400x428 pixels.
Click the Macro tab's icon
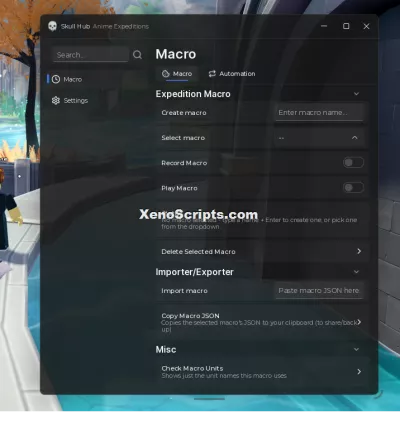coord(165,74)
